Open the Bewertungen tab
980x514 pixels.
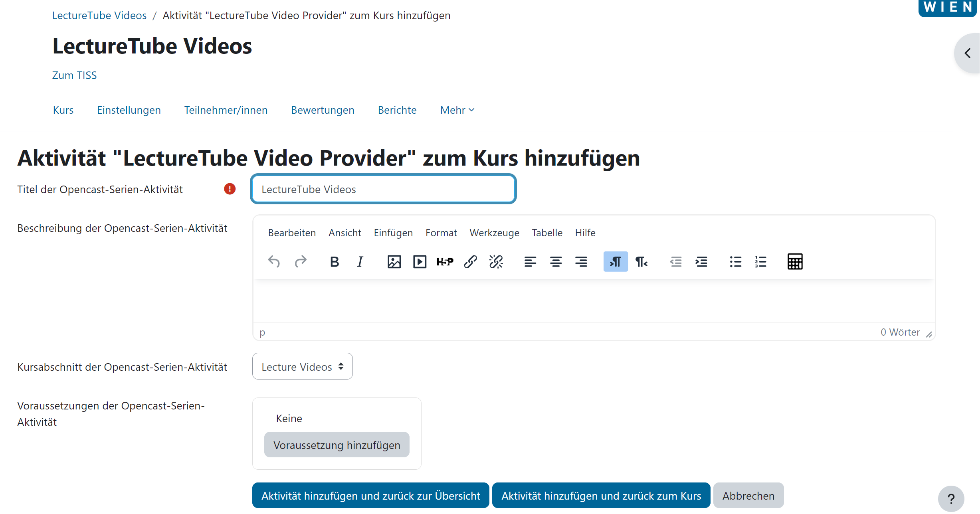tap(323, 110)
